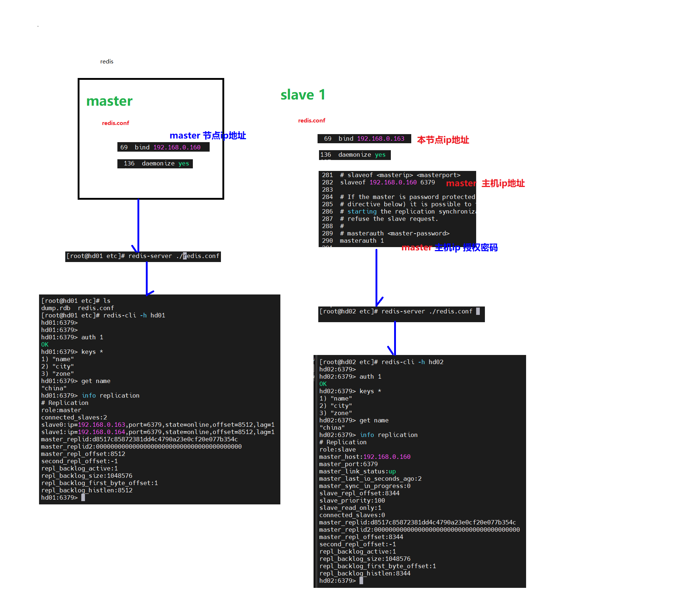Click 'role:master' in hd01 terminal output
The image size is (700, 613).
coord(61,410)
